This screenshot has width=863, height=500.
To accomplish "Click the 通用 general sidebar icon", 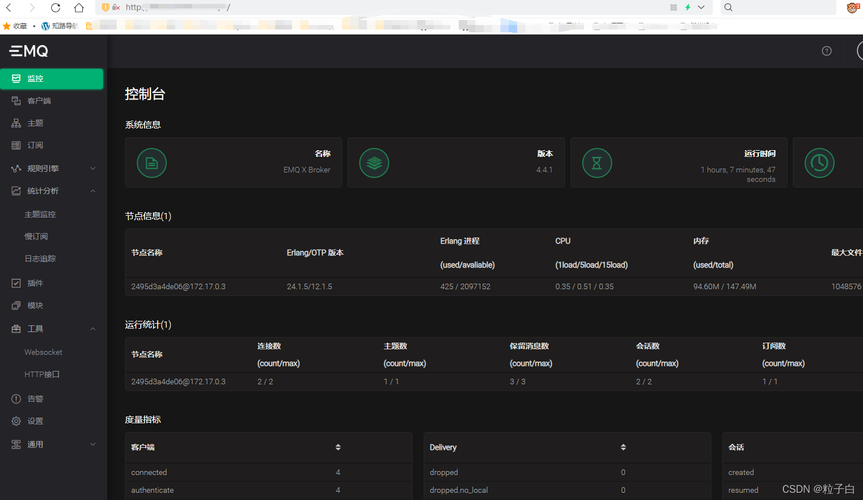I will (x=16, y=444).
